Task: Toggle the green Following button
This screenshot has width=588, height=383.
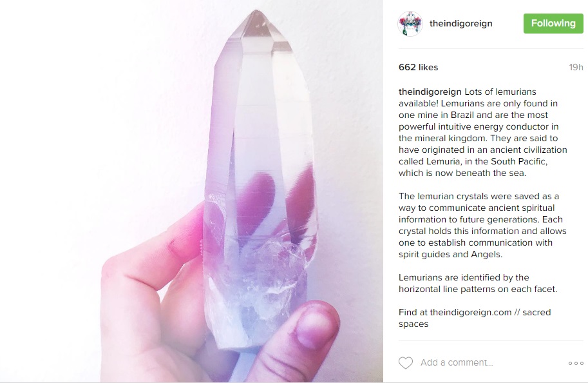Action: [553, 23]
